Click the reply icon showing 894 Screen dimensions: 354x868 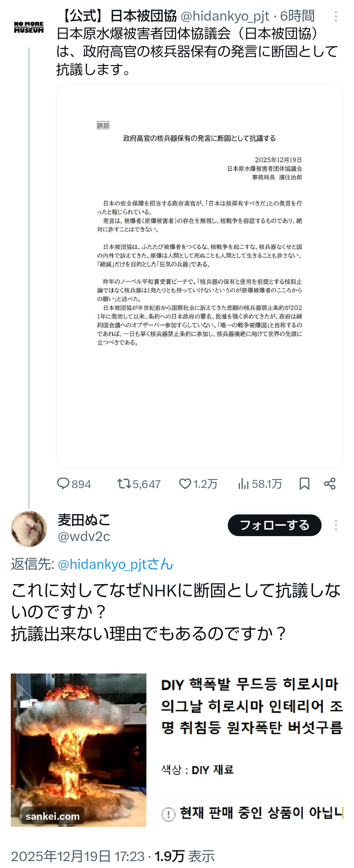63,484
